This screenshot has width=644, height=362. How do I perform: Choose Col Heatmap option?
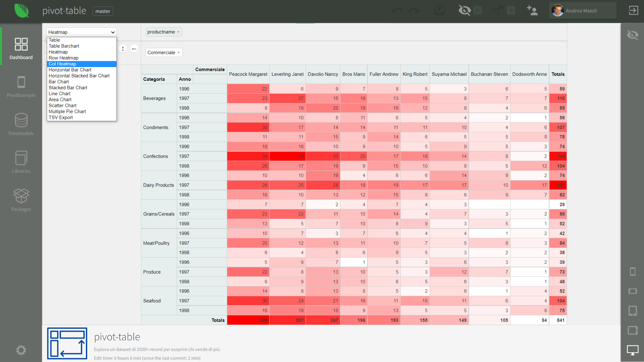click(82, 64)
